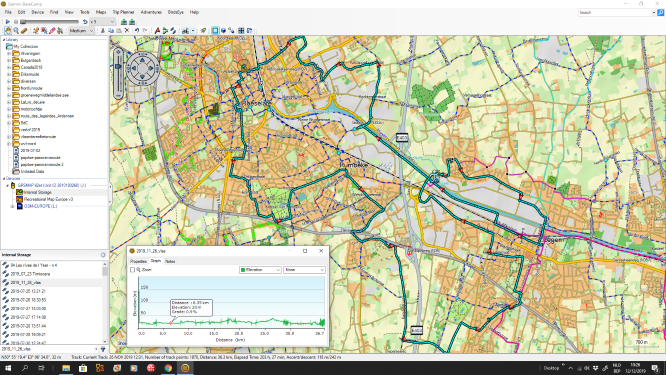Toggle the Zoom checkbox in graph window

click(132, 270)
